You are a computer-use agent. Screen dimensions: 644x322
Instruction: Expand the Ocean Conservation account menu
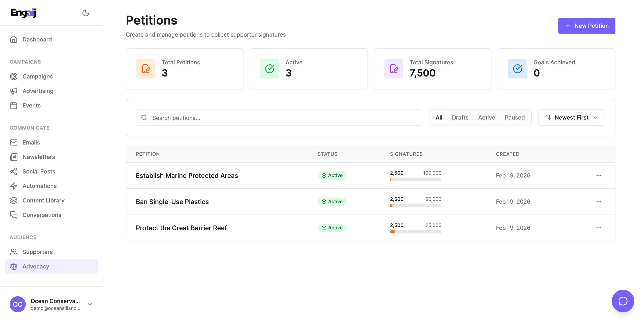[90, 304]
